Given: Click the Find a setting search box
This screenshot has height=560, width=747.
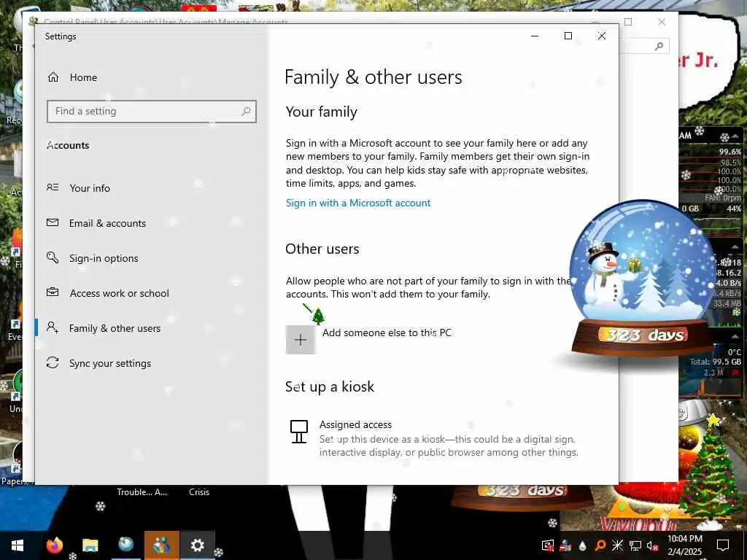Looking at the screenshot, I should [152, 112].
